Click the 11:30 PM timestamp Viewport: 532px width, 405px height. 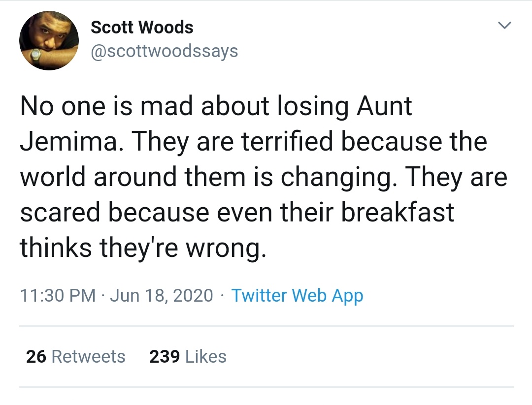[x=58, y=295]
